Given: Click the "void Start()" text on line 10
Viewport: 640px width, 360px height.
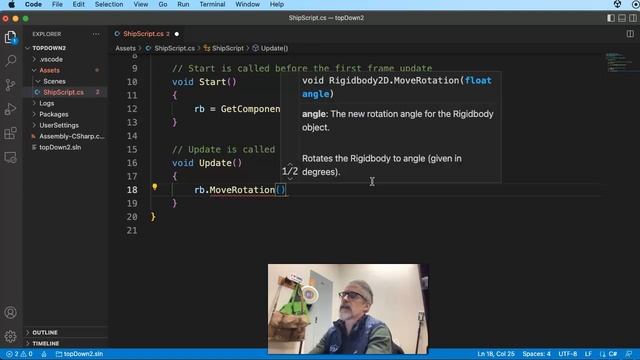Looking at the screenshot, I should tap(204, 82).
